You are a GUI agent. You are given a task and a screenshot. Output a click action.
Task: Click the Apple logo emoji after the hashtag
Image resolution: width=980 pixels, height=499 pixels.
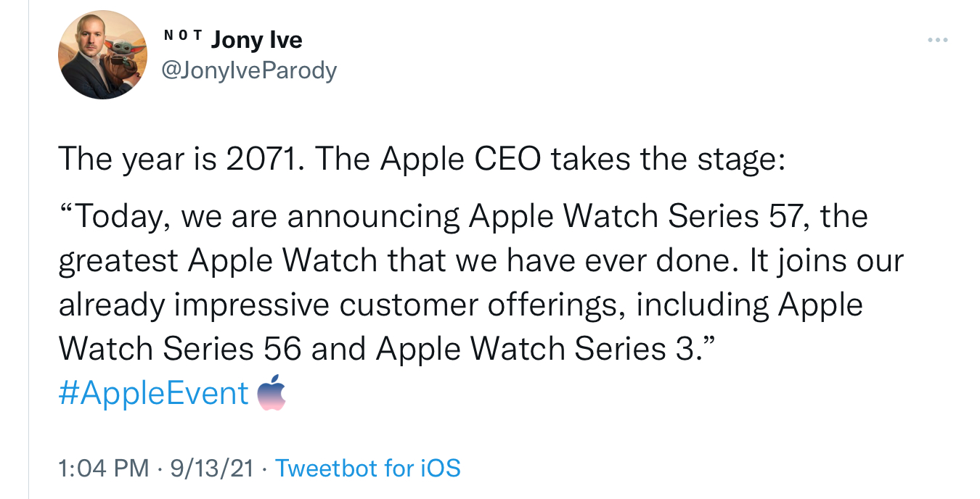click(x=272, y=392)
